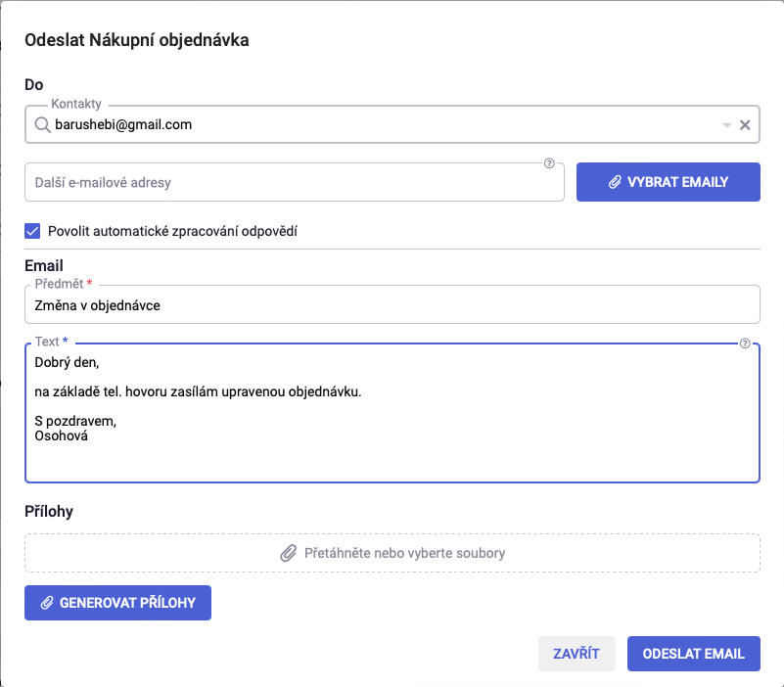Click the Osohová signature line in text
Screen dimensions: 784x687
[x=61, y=435]
